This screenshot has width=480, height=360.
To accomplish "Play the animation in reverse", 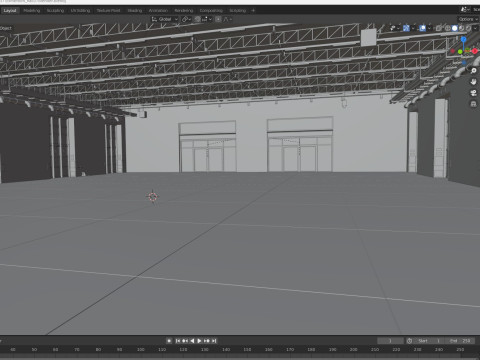I will [x=192, y=341].
